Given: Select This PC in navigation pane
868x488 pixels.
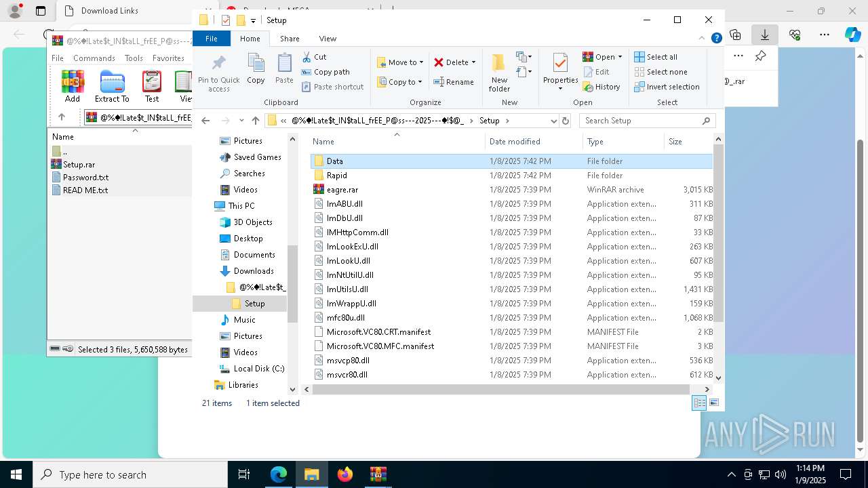Looking at the screenshot, I should tap(241, 206).
